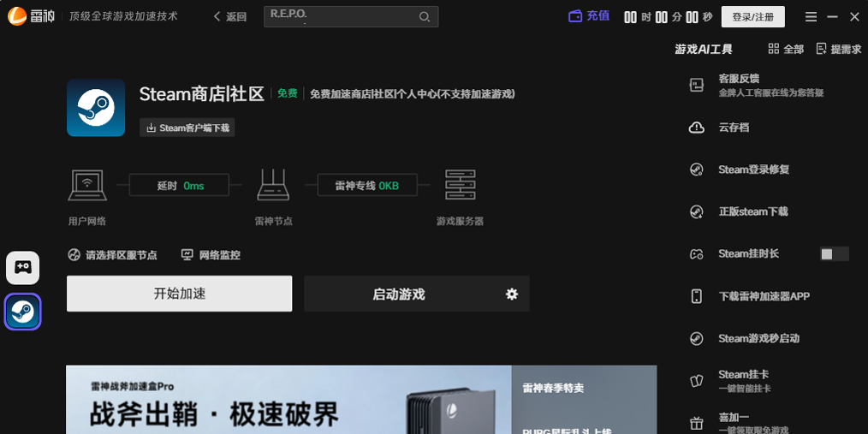Viewport: 868px width, 434px height.
Task: Click the 充值 recharge link
Action: coord(597,16)
